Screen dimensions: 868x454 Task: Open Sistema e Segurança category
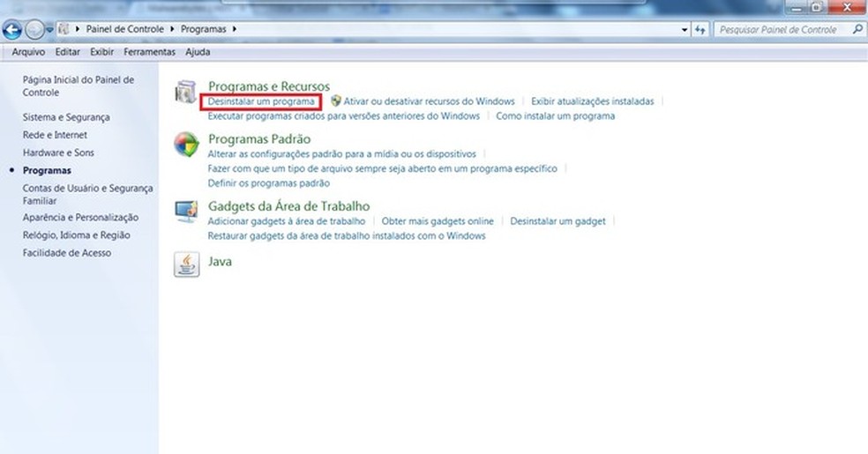coord(66,117)
